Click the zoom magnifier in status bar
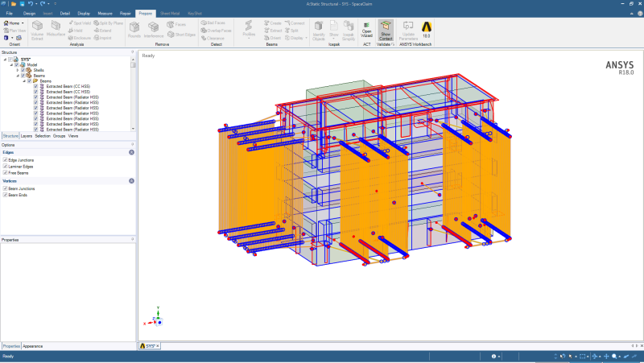644x363 pixels. 614,357
